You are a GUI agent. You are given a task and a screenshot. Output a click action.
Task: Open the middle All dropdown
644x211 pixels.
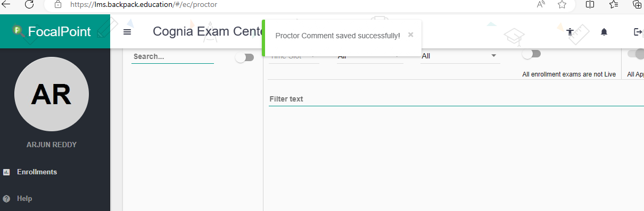pyautogui.click(x=370, y=56)
